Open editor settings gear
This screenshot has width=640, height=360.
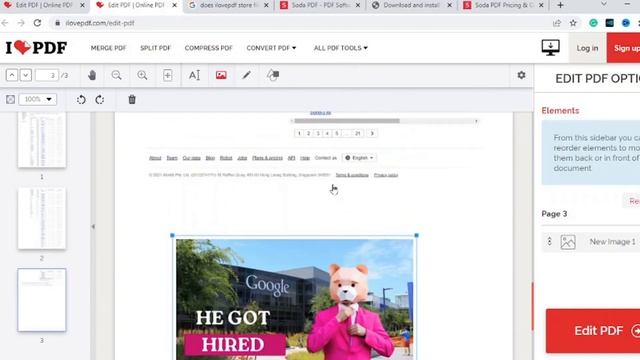(521, 75)
